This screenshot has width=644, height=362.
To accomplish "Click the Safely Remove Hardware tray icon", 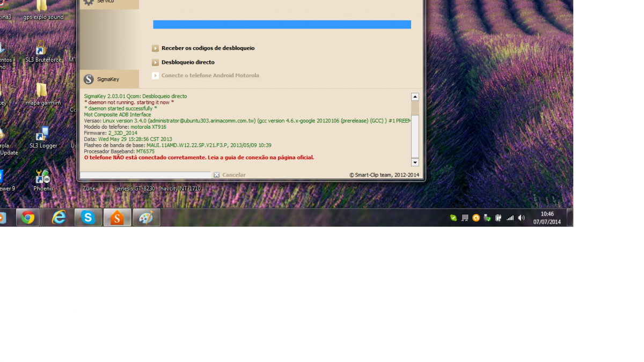I will pyautogui.click(x=487, y=218).
